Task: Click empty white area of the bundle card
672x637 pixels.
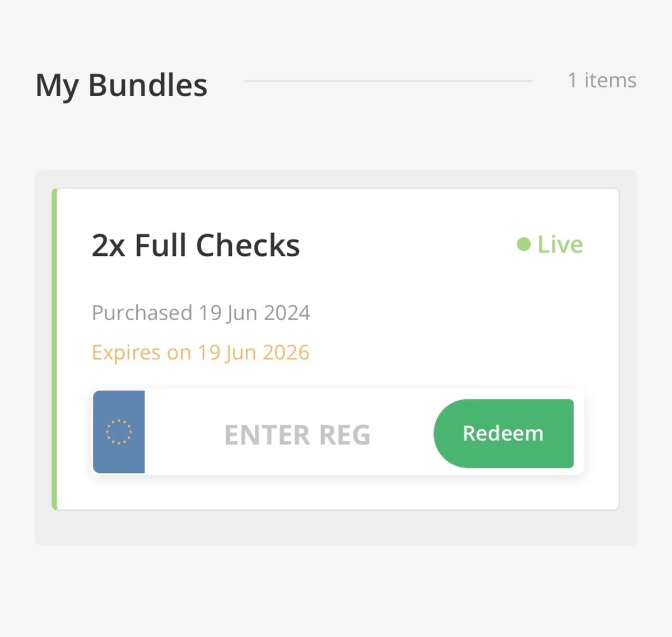Action: pos(448,325)
